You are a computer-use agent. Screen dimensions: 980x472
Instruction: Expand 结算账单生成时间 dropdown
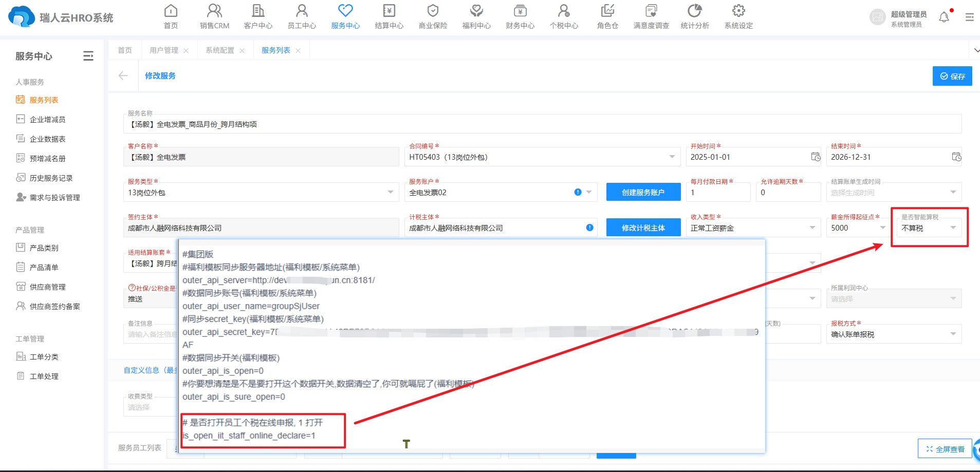[953, 192]
